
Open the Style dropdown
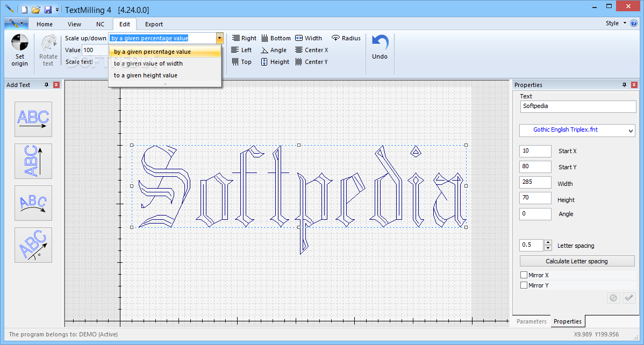click(616, 24)
